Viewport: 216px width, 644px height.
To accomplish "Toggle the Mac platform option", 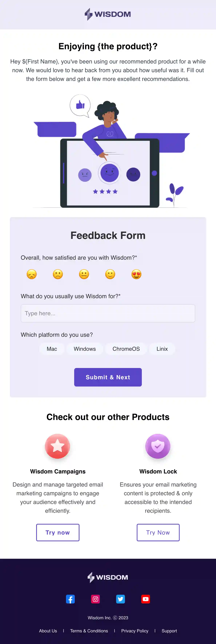I will click(52, 349).
